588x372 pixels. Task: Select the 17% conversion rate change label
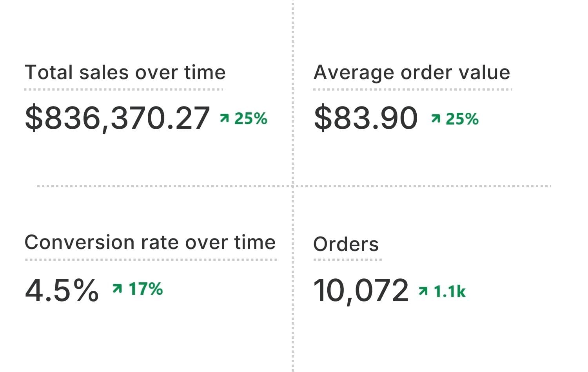pyautogui.click(x=145, y=289)
